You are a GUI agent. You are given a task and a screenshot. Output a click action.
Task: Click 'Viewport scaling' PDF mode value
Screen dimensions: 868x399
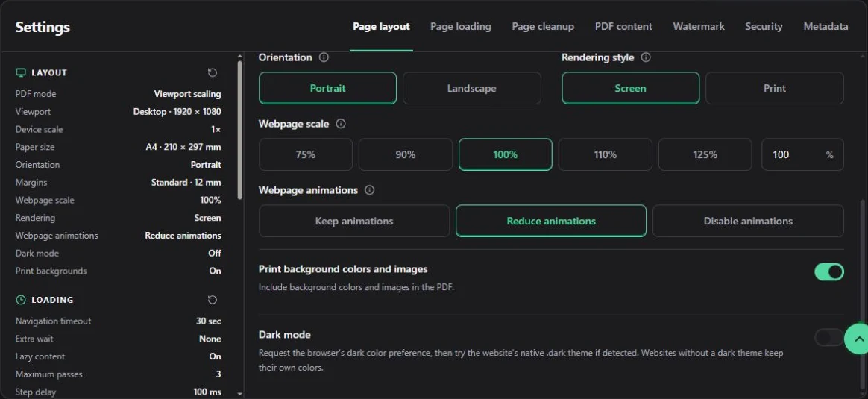coord(187,94)
